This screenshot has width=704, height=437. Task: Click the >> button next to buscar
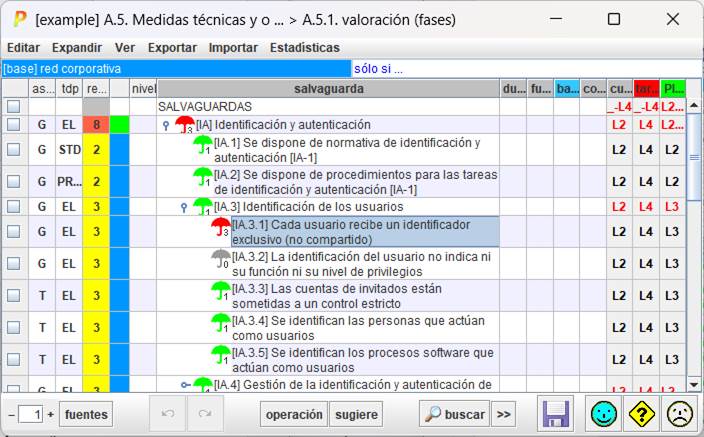click(503, 414)
